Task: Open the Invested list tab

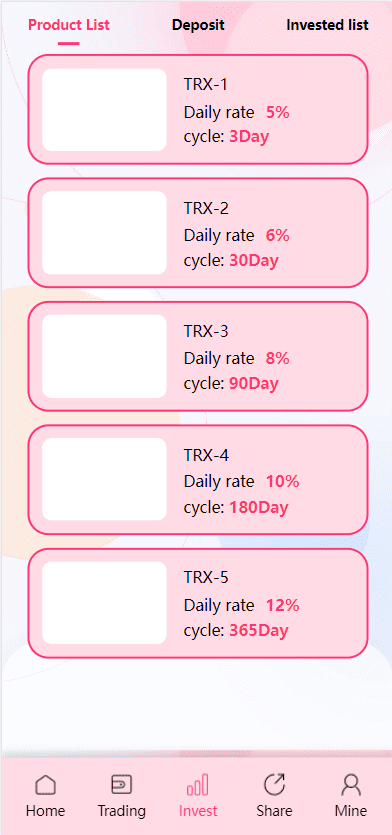Action: pos(327,25)
